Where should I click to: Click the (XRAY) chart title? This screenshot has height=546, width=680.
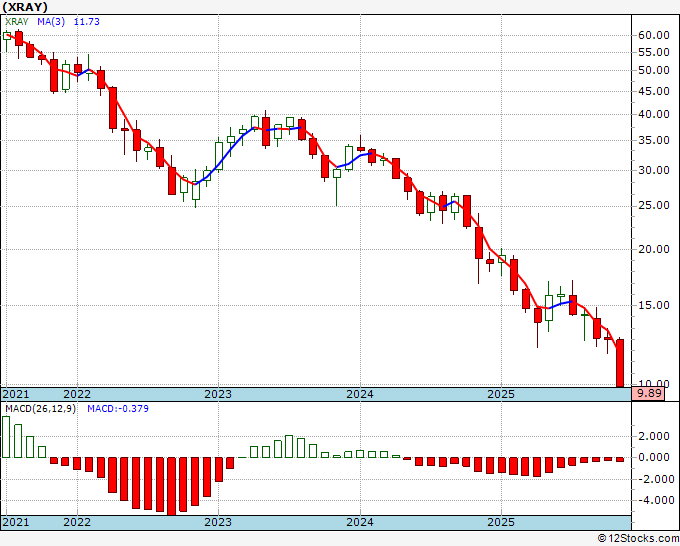(24, 7)
